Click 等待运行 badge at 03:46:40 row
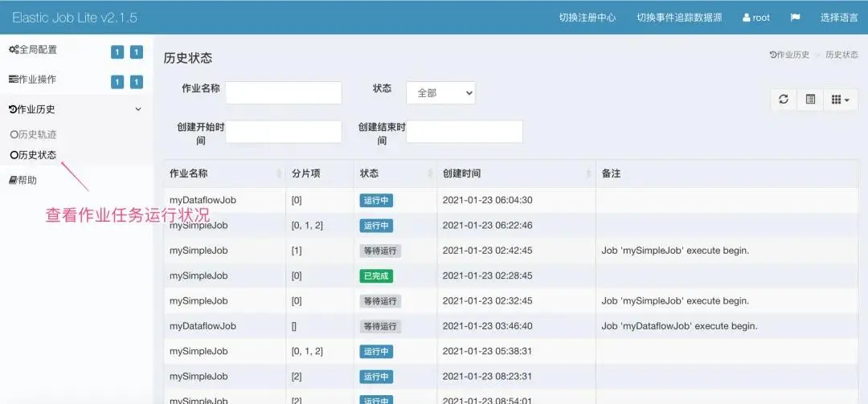The image size is (868, 404). coord(379,326)
